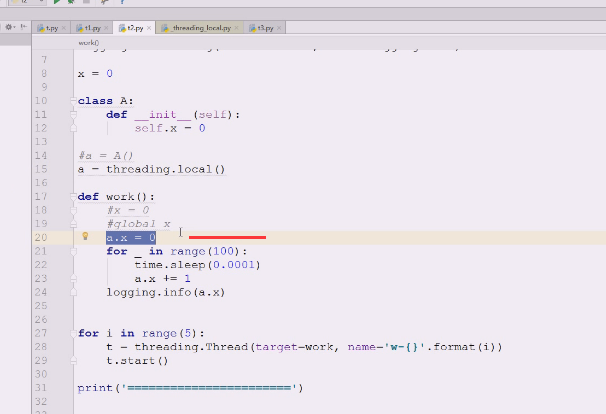Open the project panel gear settings

[9, 27]
